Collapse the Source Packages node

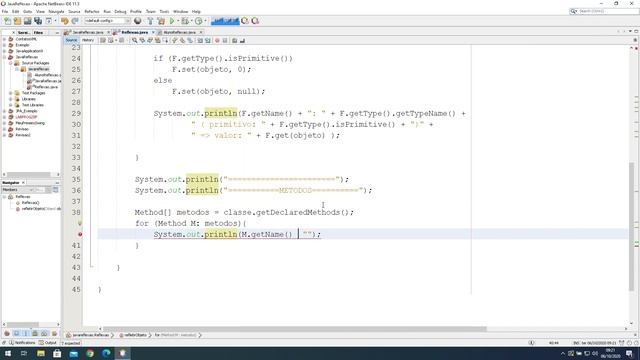(11, 63)
